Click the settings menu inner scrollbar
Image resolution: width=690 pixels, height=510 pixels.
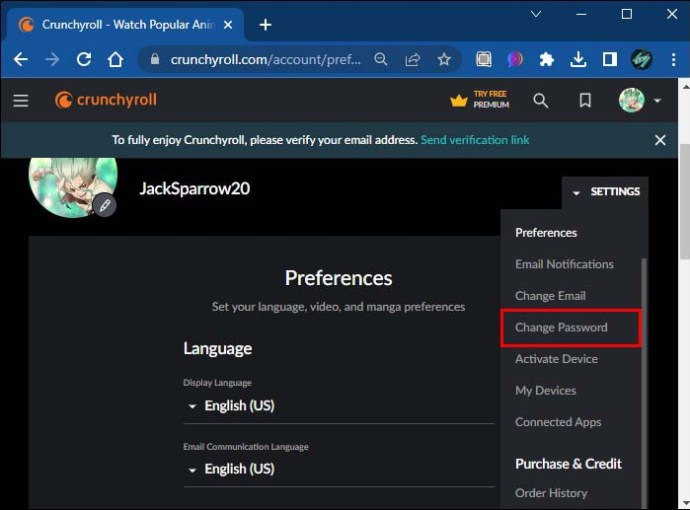click(x=644, y=383)
